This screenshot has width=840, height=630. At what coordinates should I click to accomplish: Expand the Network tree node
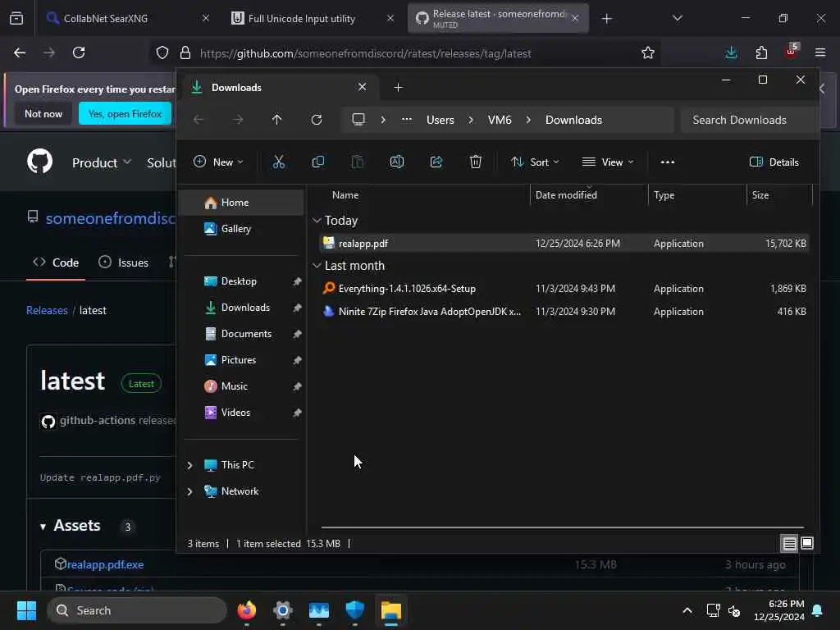click(189, 491)
